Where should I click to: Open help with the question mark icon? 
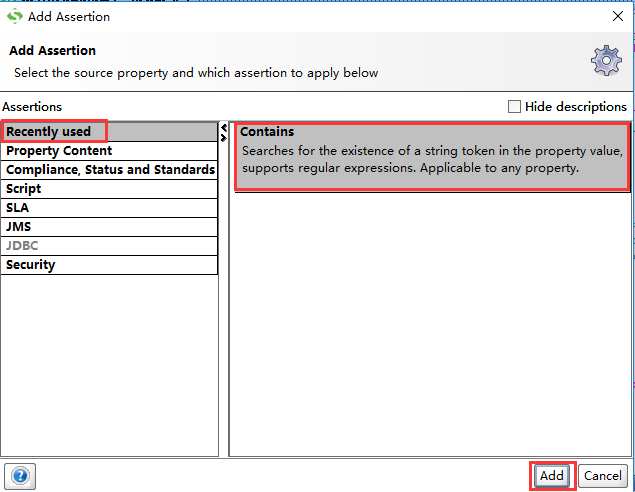tap(19, 476)
